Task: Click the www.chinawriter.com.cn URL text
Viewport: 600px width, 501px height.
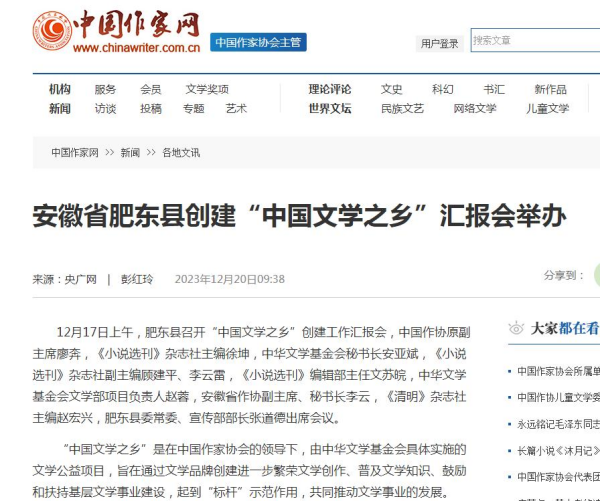Action: click(136, 48)
